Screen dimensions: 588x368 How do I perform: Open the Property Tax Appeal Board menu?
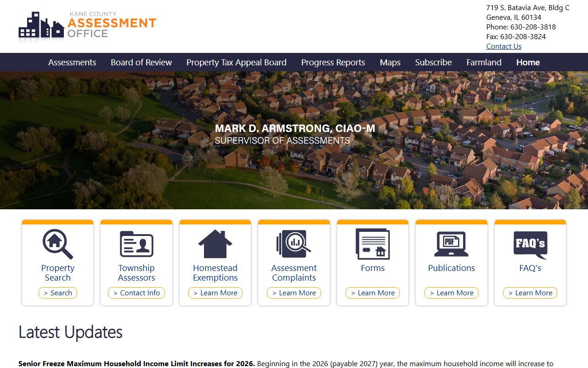pos(237,63)
